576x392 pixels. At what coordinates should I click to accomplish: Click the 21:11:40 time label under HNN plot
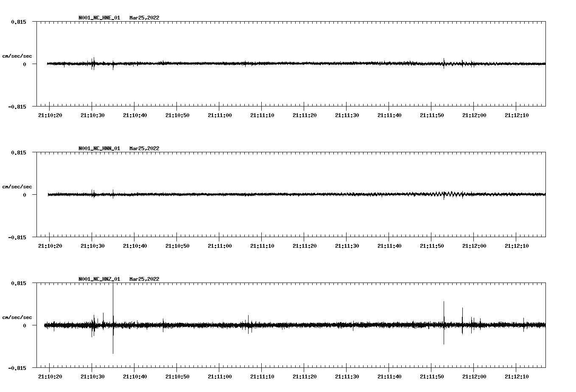coord(389,246)
